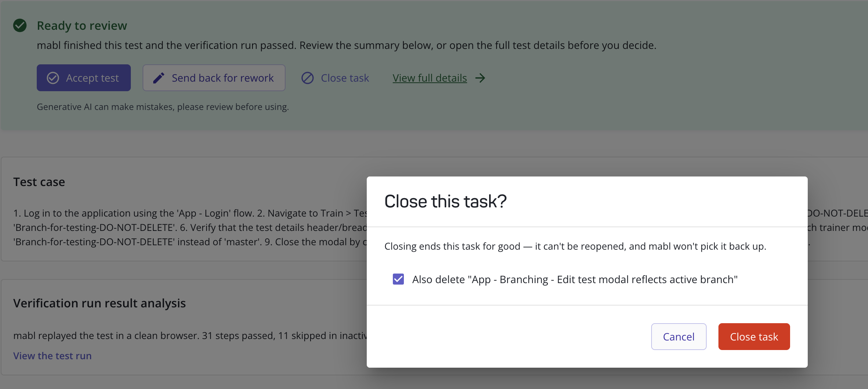Uncheck the Also delete test checkbox
The width and height of the screenshot is (868, 389).
pos(398,279)
